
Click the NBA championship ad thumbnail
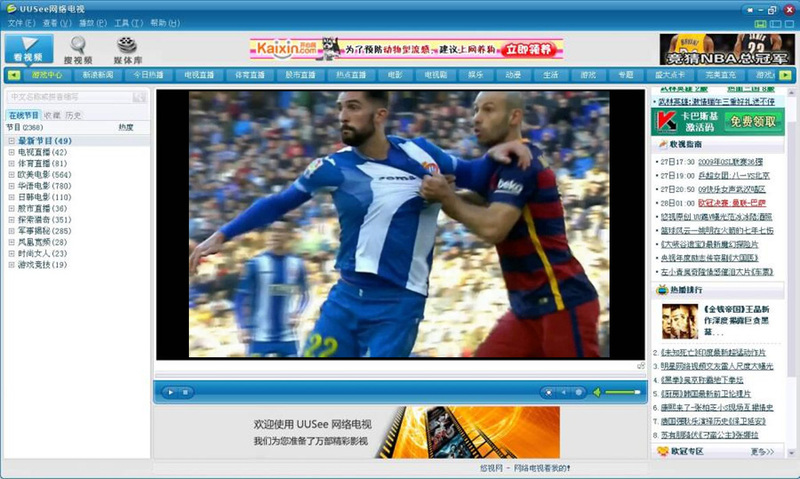[x=727, y=49]
